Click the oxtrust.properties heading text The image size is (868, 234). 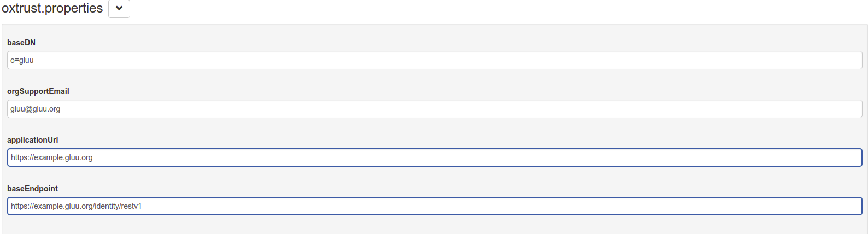52,8
